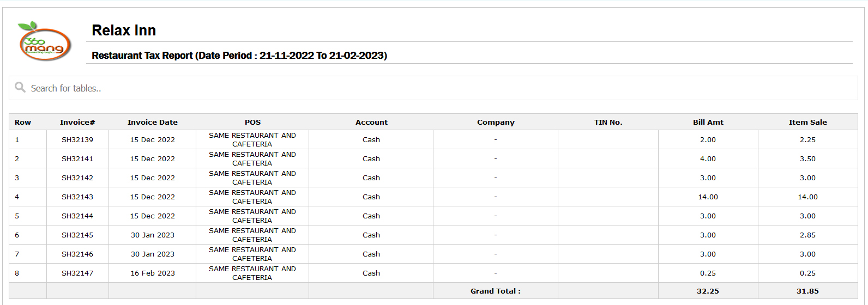Click the 14.00 Bill Amt value

tap(708, 197)
